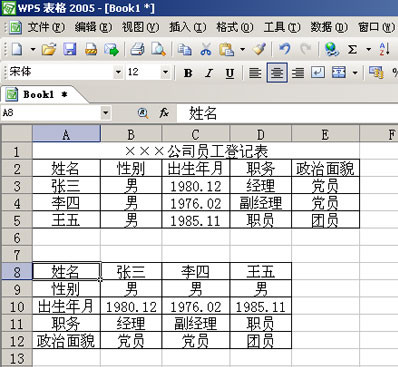Click the Undo arrow icon
This screenshot has width=398, height=367.
(284, 49)
